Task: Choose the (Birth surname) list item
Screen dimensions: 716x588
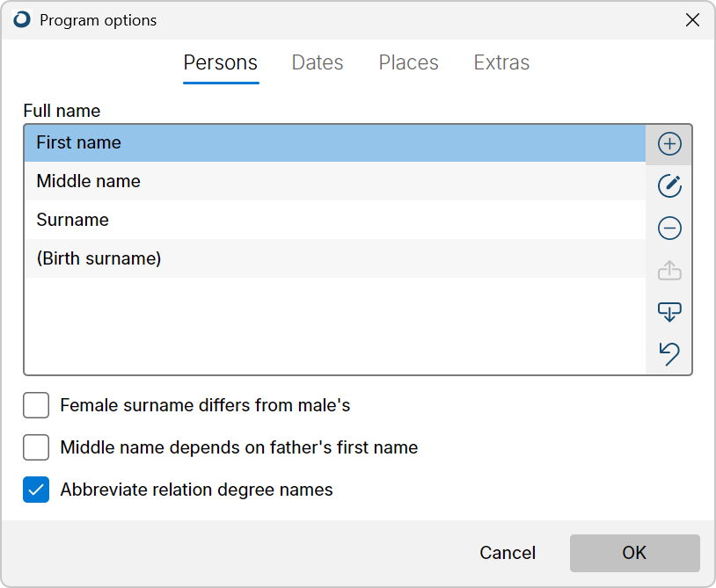Action: [x=335, y=258]
